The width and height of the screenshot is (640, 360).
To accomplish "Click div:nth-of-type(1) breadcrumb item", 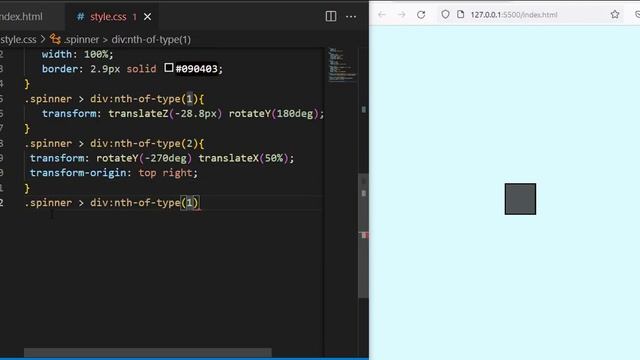I will pos(151,40).
